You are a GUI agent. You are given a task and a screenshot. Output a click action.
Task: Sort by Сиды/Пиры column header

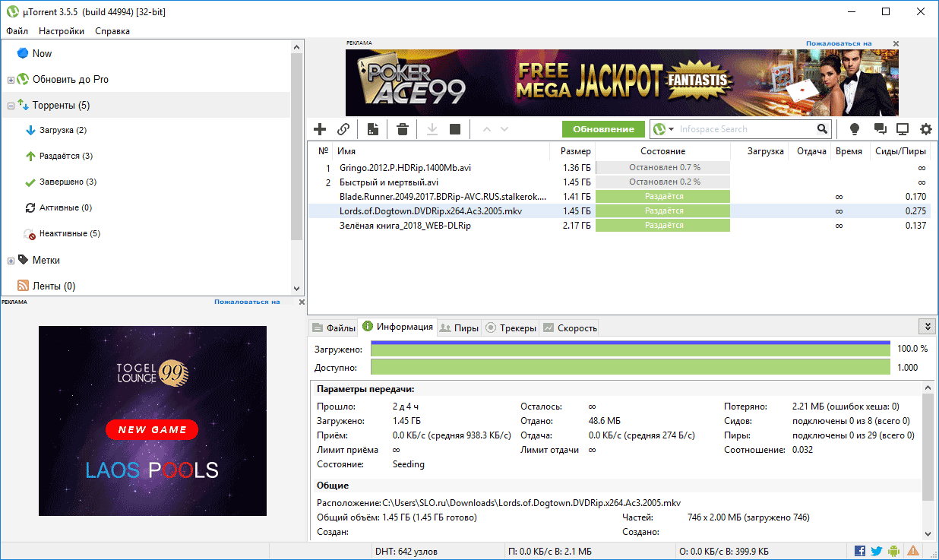click(x=899, y=151)
